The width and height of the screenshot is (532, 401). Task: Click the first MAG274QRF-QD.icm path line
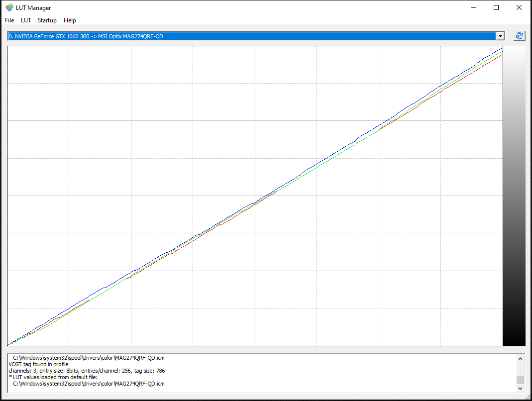pos(89,358)
